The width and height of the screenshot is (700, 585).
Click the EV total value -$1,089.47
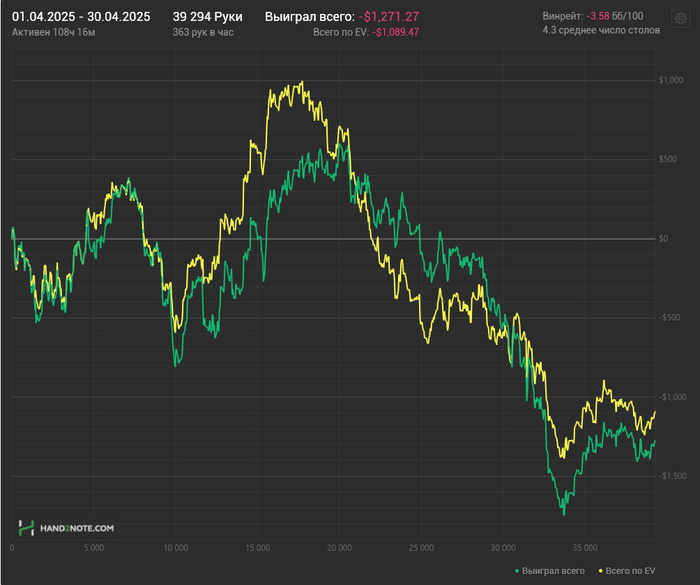point(395,32)
